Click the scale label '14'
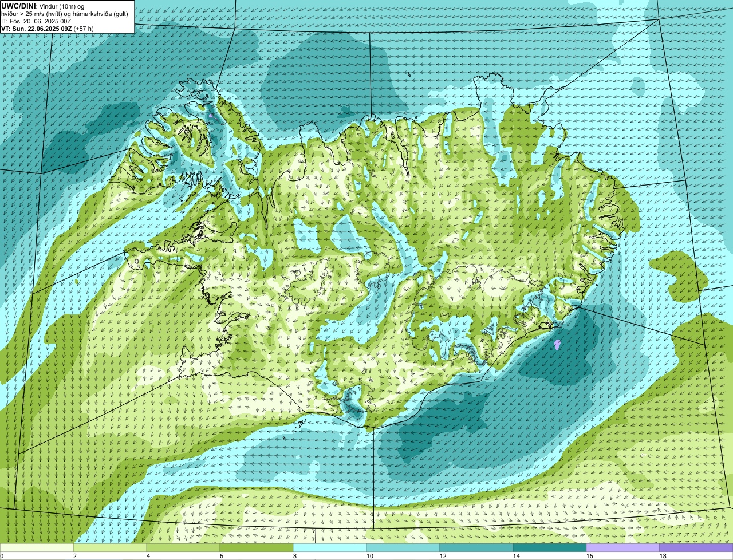 point(517,556)
